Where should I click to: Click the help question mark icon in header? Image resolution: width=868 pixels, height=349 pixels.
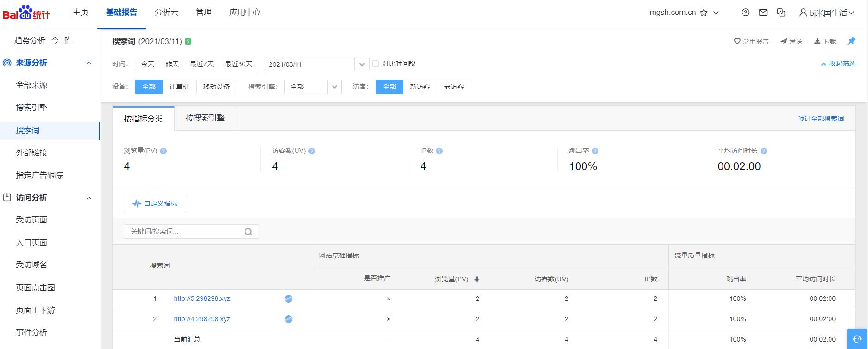[x=745, y=13]
